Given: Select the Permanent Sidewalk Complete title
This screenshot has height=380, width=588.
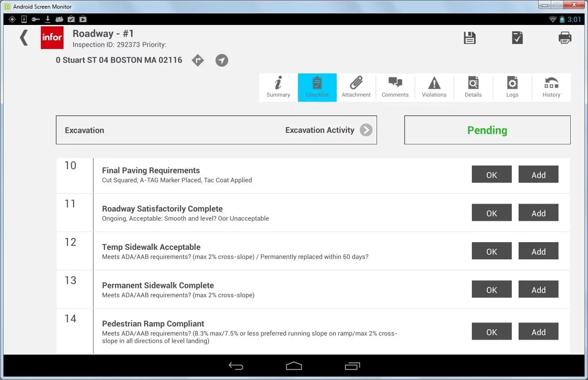Looking at the screenshot, I should (x=158, y=285).
